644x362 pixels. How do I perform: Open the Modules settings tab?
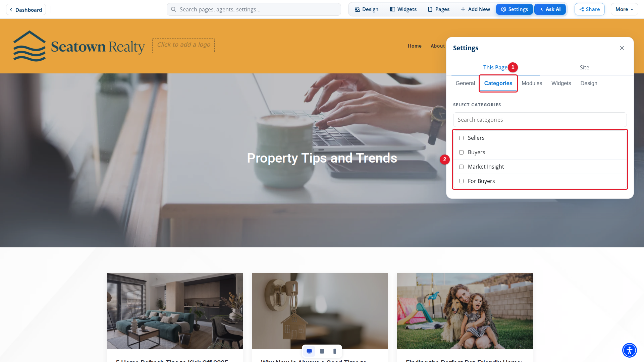click(x=532, y=83)
